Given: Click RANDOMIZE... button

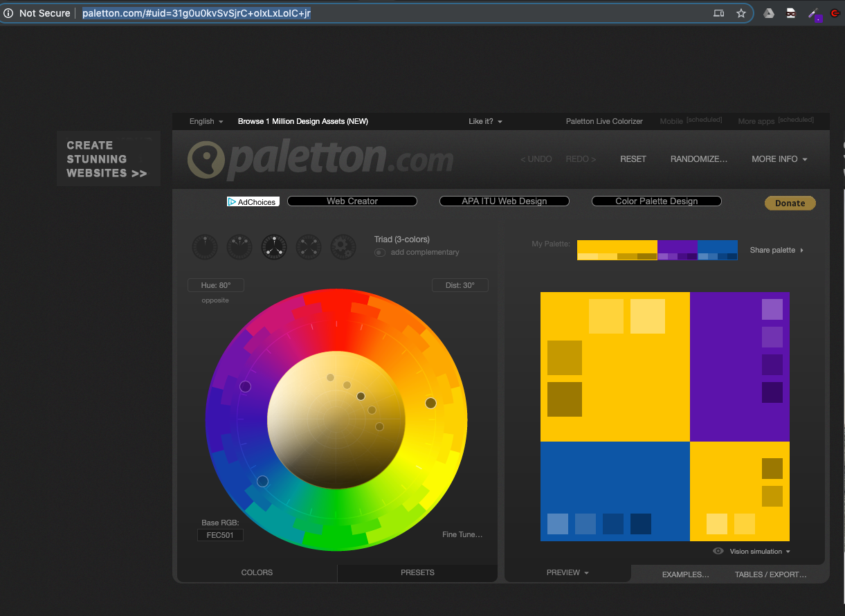Looking at the screenshot, I should tap(699, 159).
